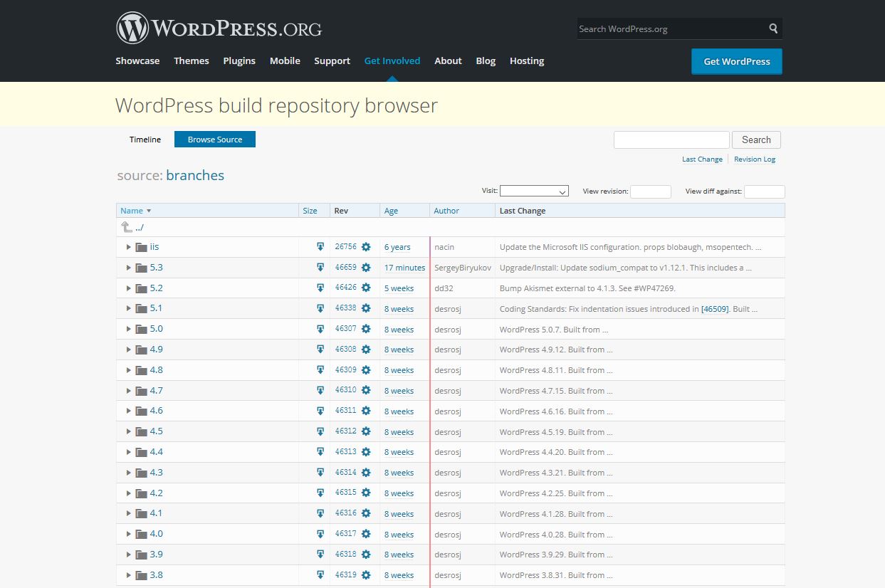This screenshot has width=885, height=588.
Task: Open Themes in the navigation
Action: coord(192,61)
